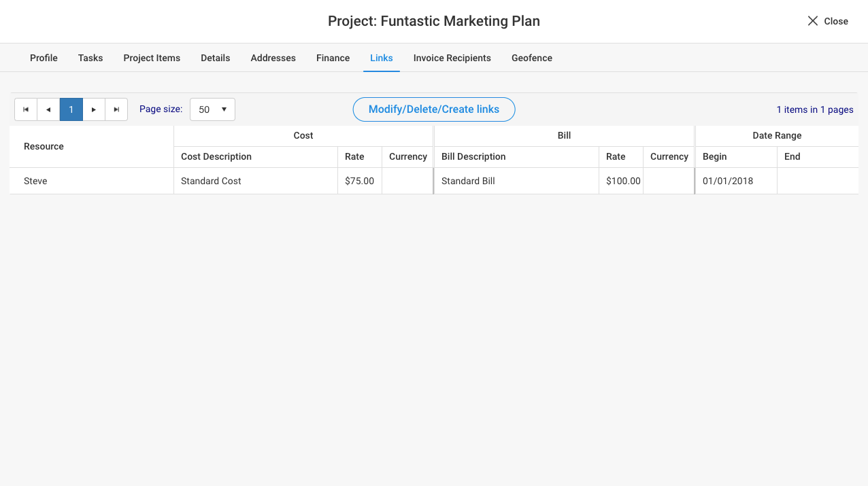868x486 pixels.
Task: Select page number 1 button
Action: click(x=71, y=109)
